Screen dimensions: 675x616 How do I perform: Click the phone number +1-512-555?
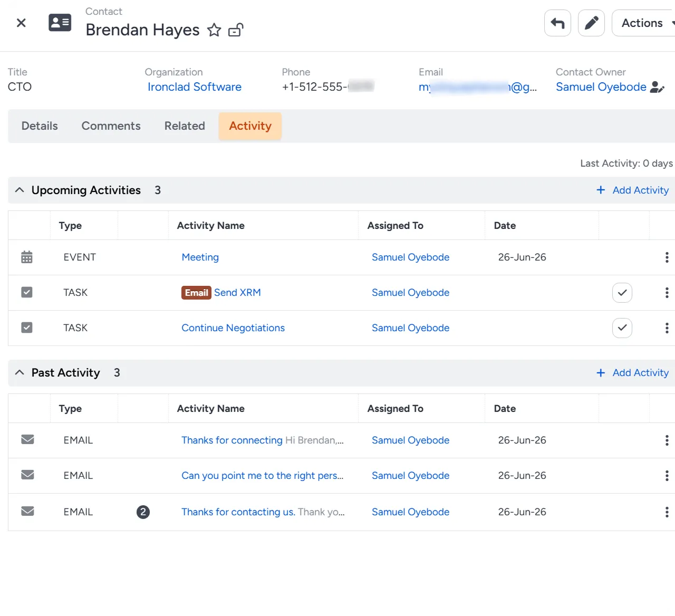pyautogui.click(x=327, y=87)
